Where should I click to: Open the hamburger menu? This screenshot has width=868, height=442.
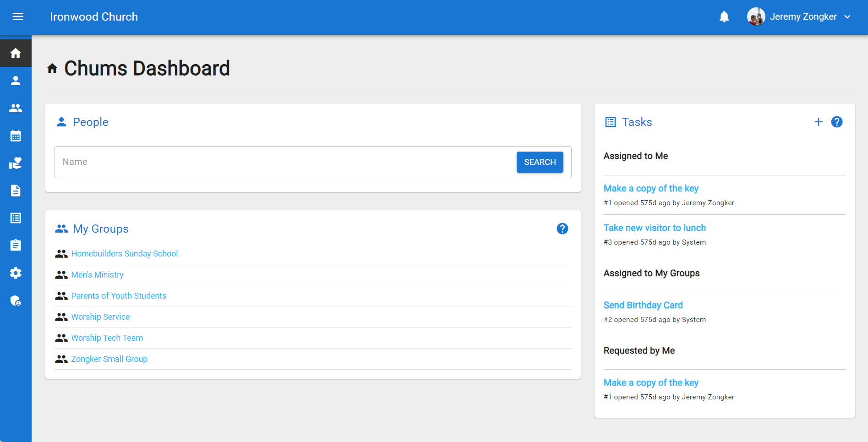(18, 17)
